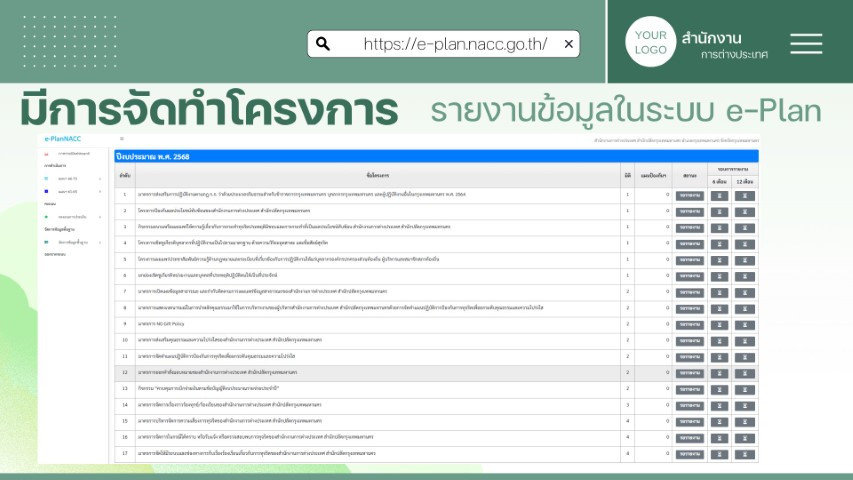Viewport: 853px width, 480px height.
Task: Open 6-month report icon for row 12
Action: pyautogui.click(x=719, y=372)
